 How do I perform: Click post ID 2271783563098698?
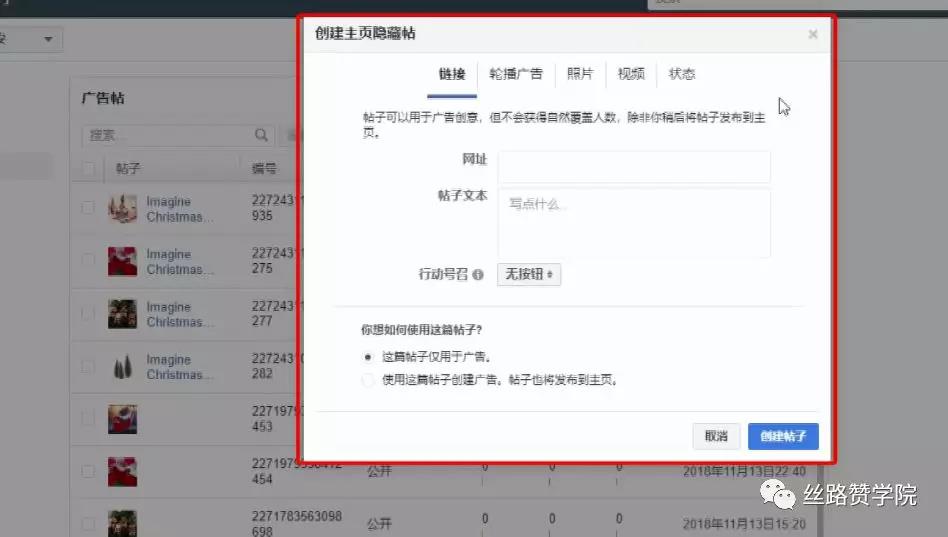[x=296, y=524]
